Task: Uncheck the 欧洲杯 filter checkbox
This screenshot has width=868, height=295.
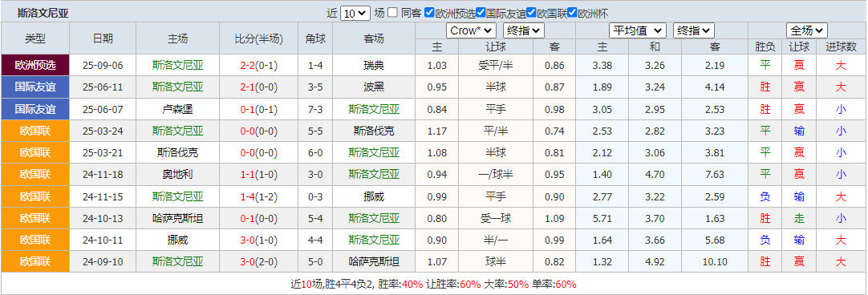Action: [x=573, y=13]
